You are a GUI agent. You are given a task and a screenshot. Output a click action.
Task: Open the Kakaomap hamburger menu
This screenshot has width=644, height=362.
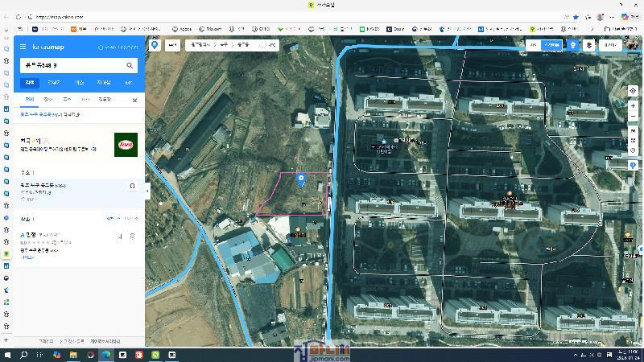coord(24,47)
